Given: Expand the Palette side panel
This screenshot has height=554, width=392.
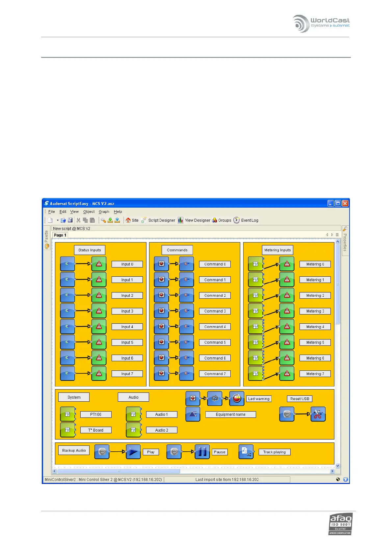Looking at the screenshot, I should pyautogui.click(x=46, y=239).
